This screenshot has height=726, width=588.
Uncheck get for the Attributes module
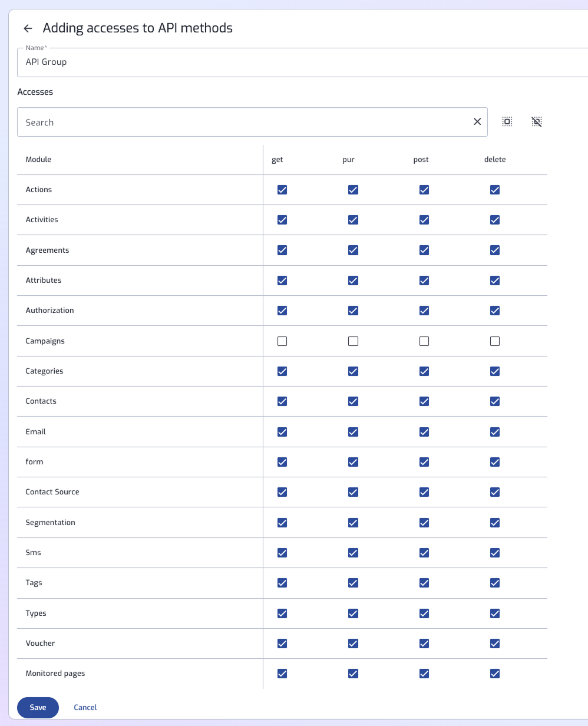pyautogui.click(x=282, y=280)
